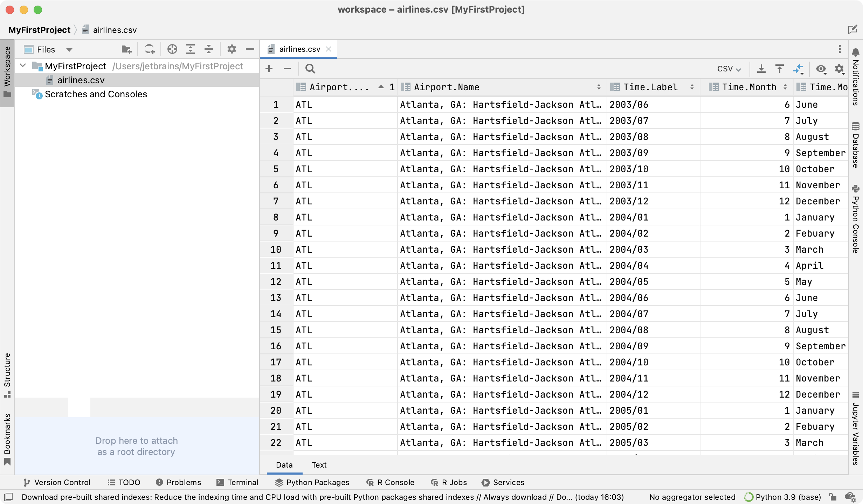This screenshot has height=504, width=863.
Task: Open the table view eye options
Action: tap(821, 69)
